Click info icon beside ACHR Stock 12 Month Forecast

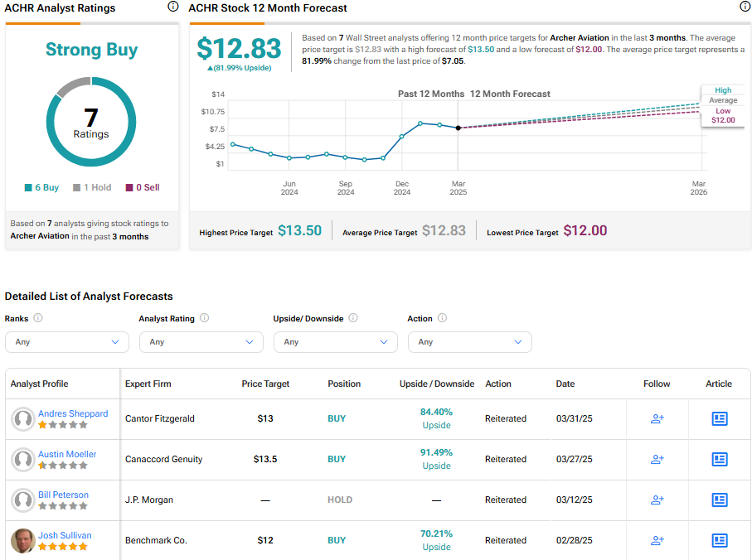click(745, 7)
